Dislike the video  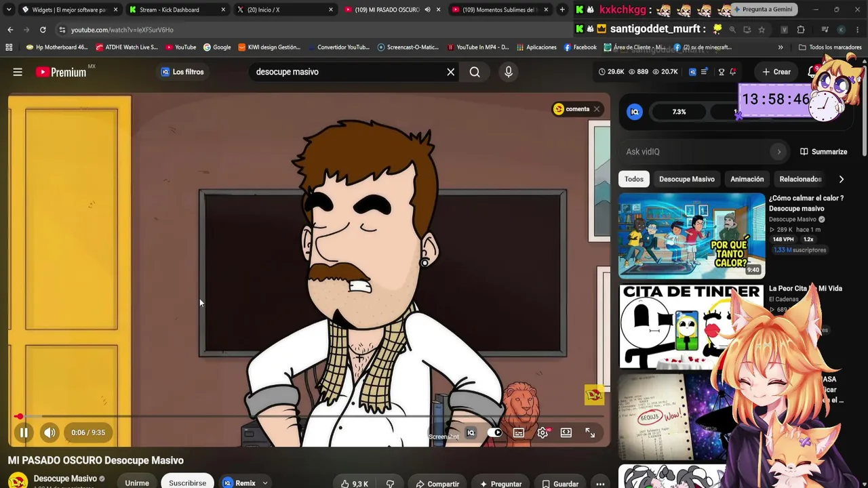coord(390,483)
